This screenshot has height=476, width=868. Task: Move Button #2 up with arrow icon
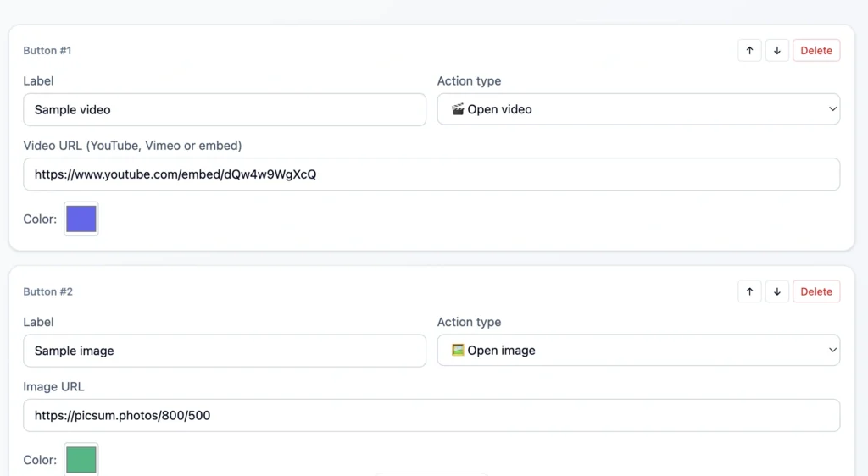(749, 291)
